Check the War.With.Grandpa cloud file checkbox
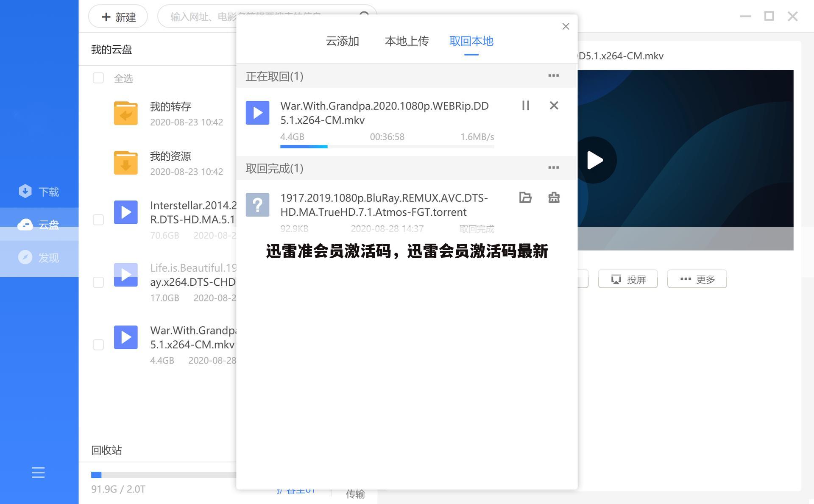Screen dimensions: 814x504 [98, 345]
